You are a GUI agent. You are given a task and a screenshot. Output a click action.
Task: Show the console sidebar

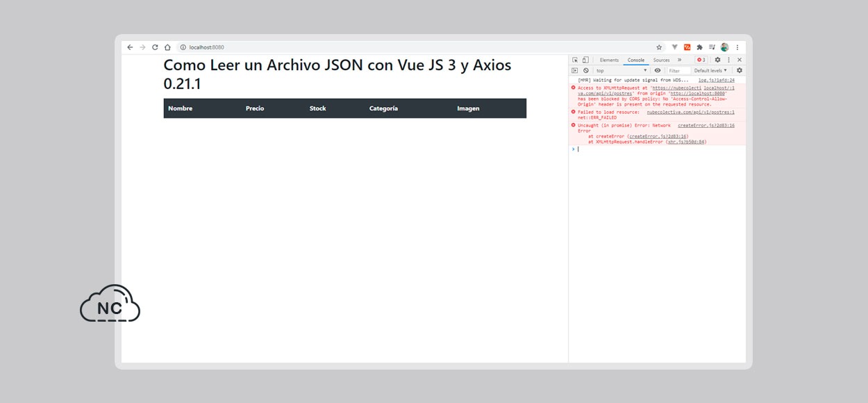574,70
